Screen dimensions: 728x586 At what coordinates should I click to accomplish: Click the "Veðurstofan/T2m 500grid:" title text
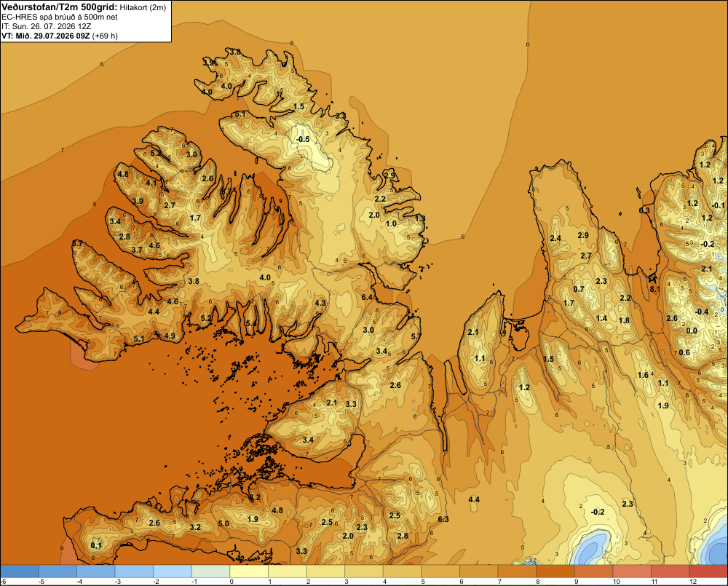coord(59,7)
